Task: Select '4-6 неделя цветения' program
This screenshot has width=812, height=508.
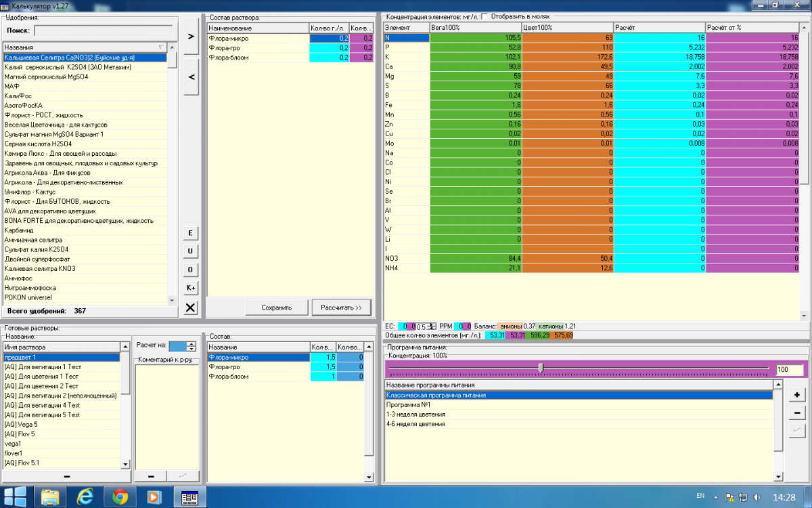Action: (x=579, y=423)
